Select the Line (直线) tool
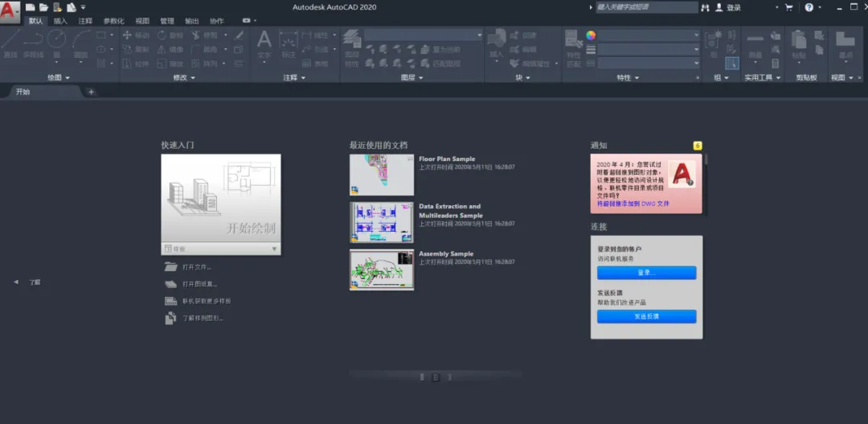Image resolution: width=868 pixels, height=424 pixels. point(10,43)
